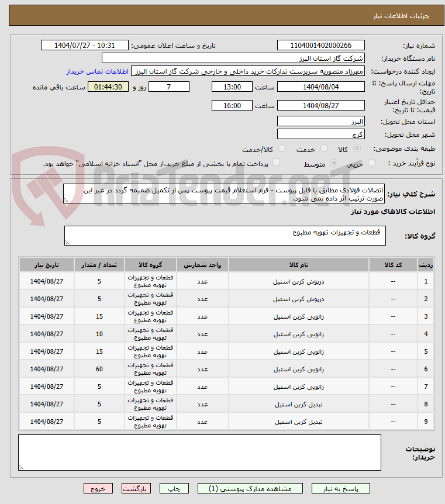Click the deadline date 1404/08/04 field
The height and width of the screenshot is (504, 445).
click(x=321, y=87)
